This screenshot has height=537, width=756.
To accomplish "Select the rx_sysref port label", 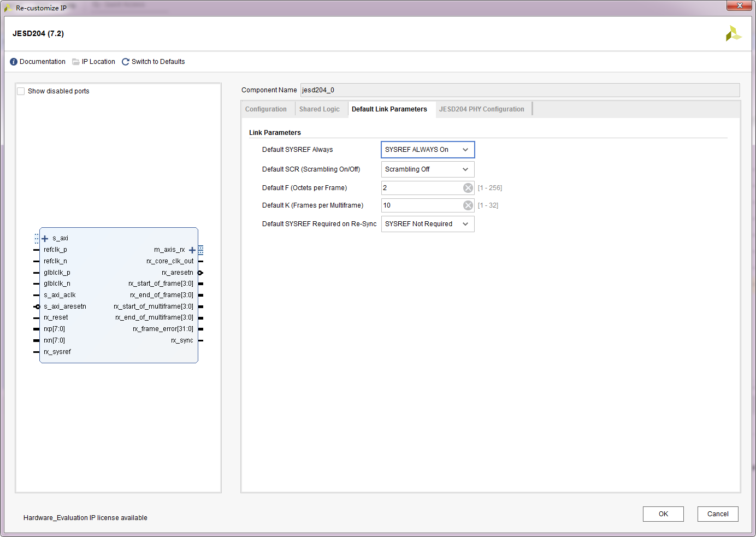I will coord(57,352).
